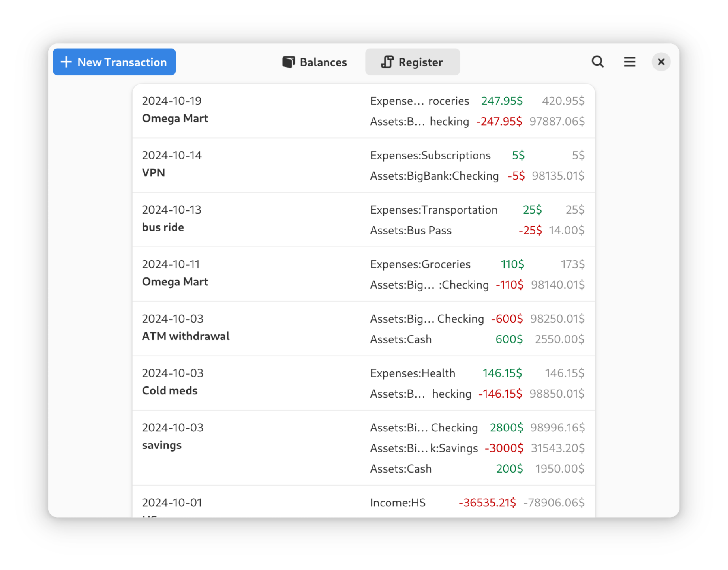
Task: Click the Assets:Bus Pass account label
Action: 411,230
